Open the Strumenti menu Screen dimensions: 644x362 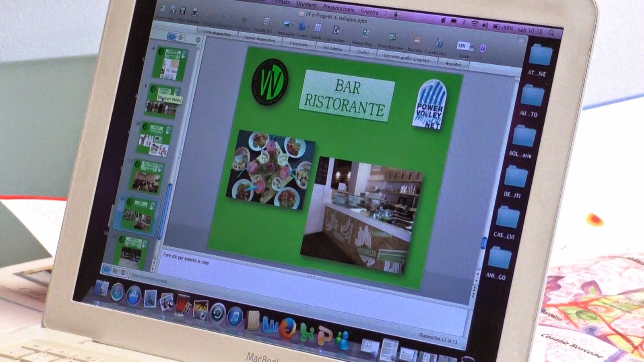[306, 4]
